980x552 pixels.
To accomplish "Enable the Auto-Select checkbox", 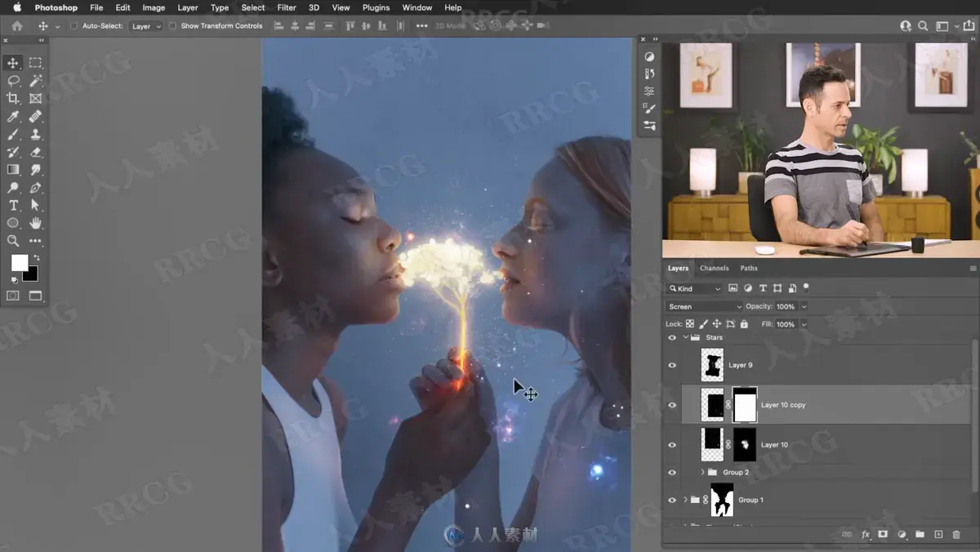I will click(x=73, y=26).
